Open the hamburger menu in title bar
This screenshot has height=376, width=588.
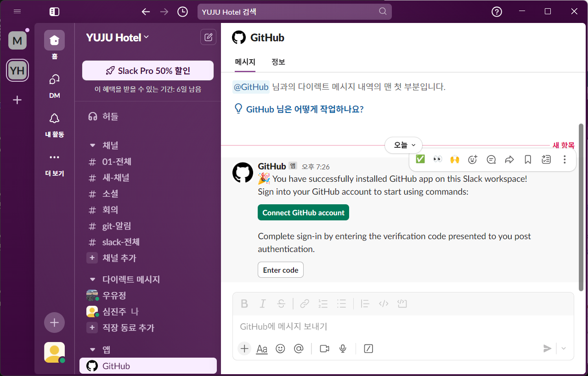coord(17,11)
